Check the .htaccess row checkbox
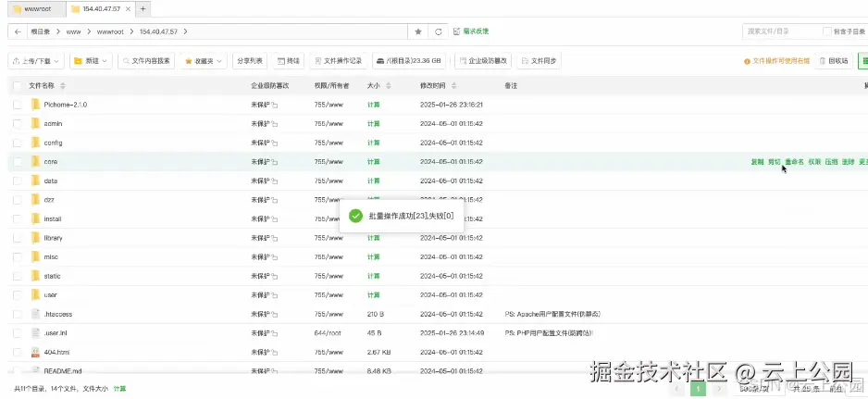The width and height of the screenshot is (868, 399). pyautogui.click(x=18, y=314)
